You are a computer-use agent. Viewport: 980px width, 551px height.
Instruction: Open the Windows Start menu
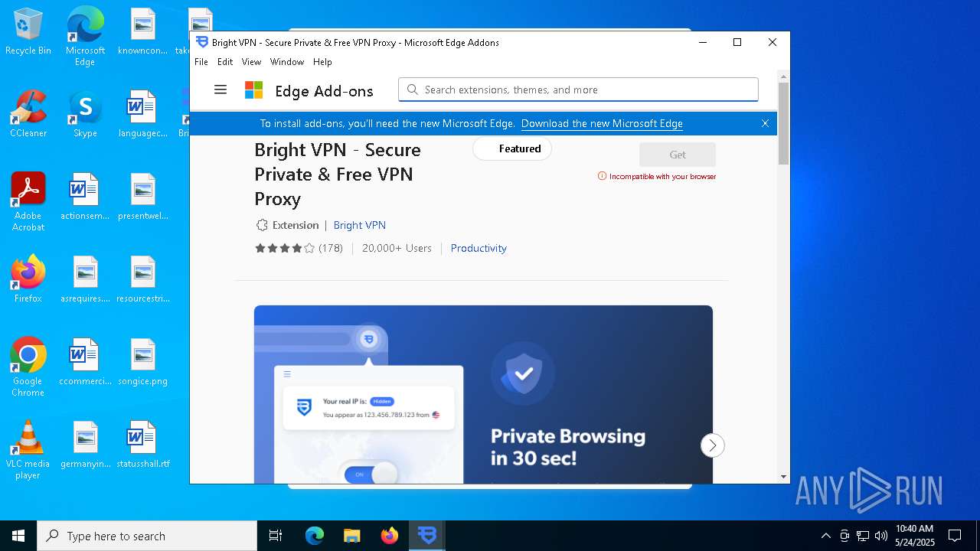pos(18,536)
